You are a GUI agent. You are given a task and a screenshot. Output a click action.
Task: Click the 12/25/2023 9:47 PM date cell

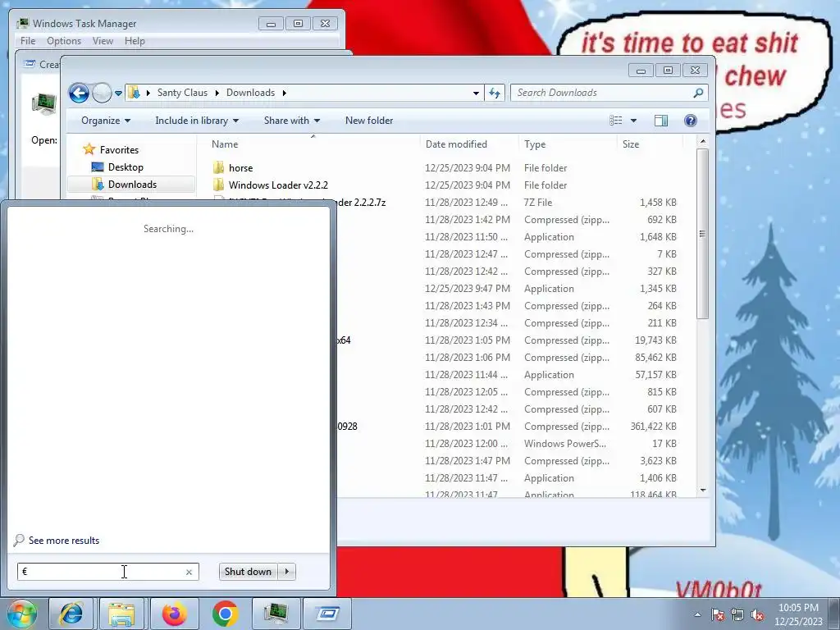(x=467, y=289)
